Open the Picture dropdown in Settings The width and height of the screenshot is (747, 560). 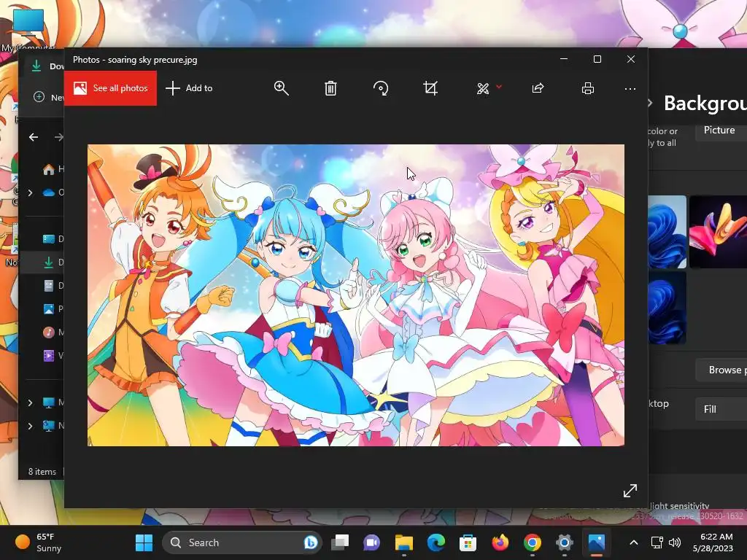coord(721,131)
